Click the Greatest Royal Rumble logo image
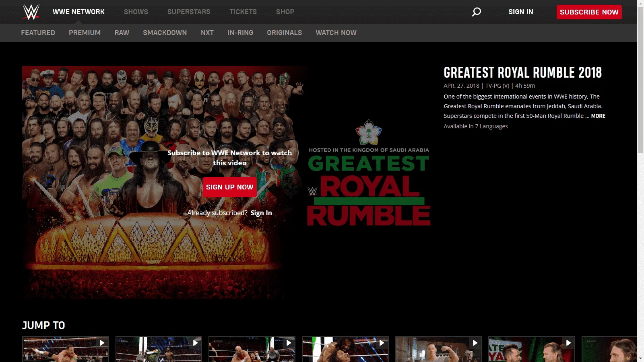 369,173
